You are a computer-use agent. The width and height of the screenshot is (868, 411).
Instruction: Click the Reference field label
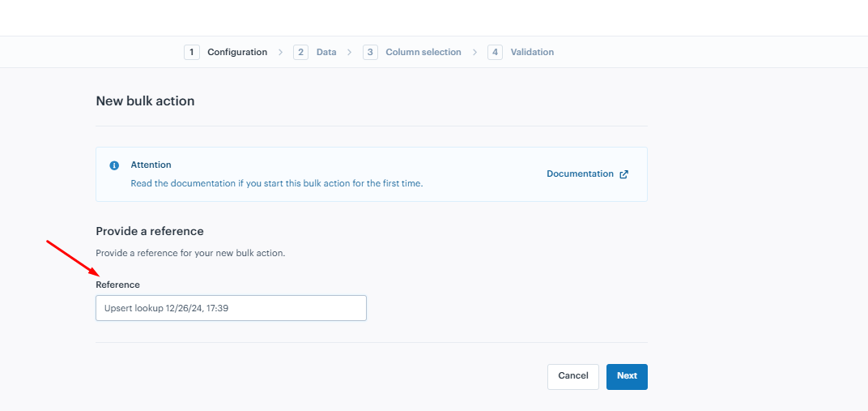tap(118, 285)
